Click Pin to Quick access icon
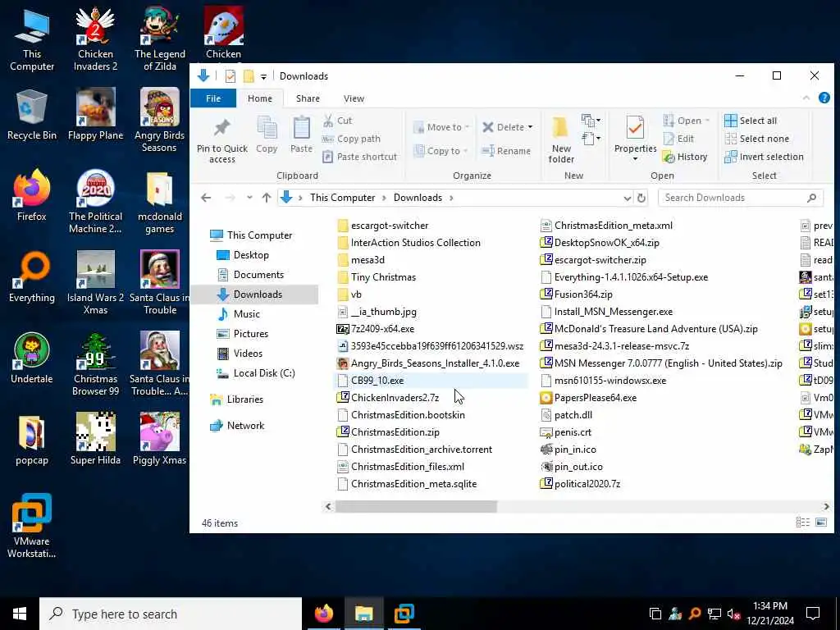This screenshot has height=630, width=840. (x=221, y=140)
